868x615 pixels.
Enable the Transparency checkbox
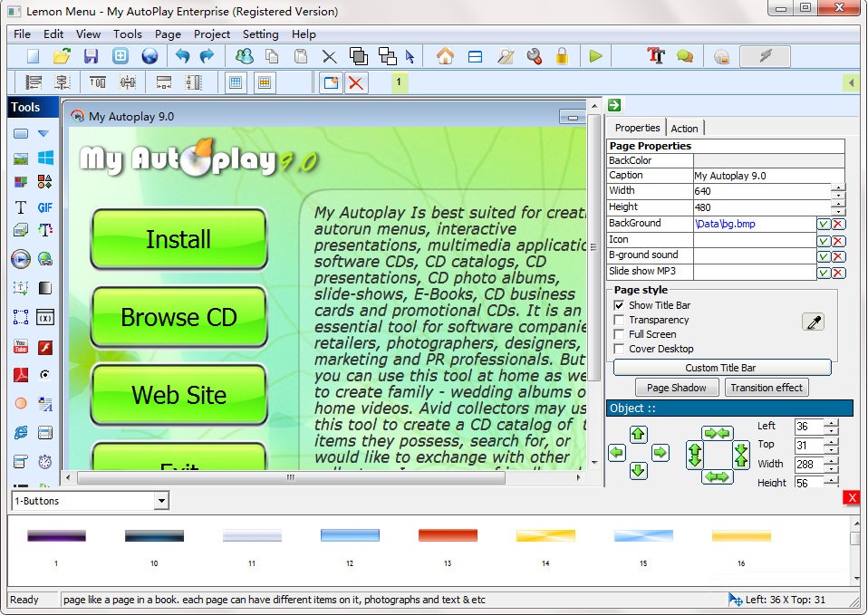click(x=619, y=319)
